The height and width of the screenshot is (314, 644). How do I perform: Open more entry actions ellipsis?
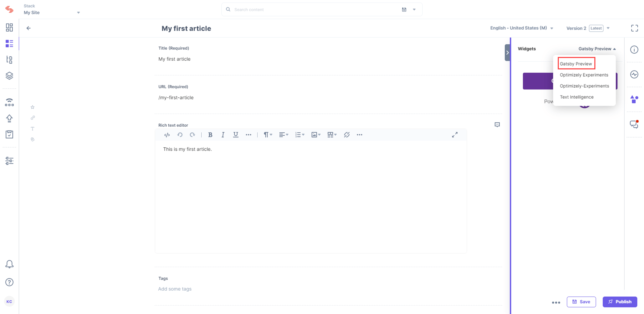tap(556, 302)
